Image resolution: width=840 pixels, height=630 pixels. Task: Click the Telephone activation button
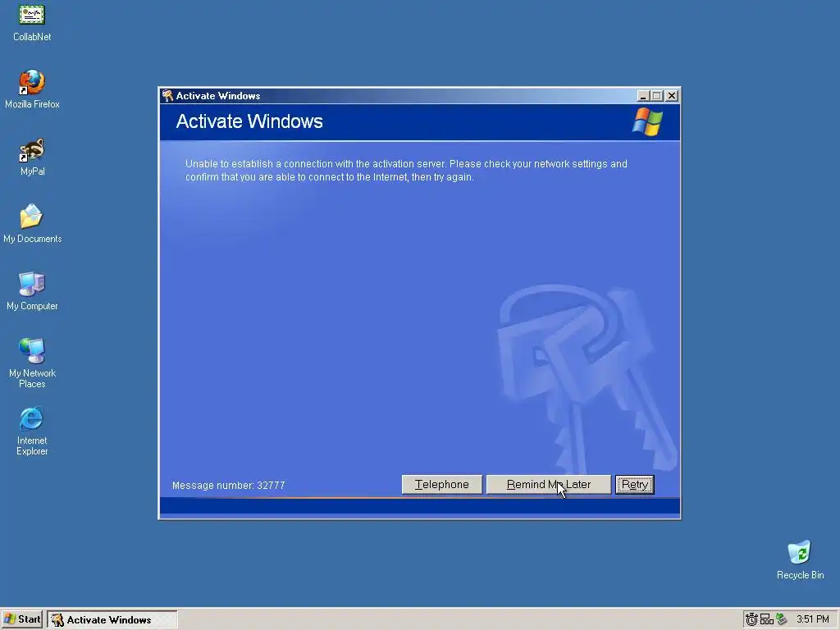(442, 484)
